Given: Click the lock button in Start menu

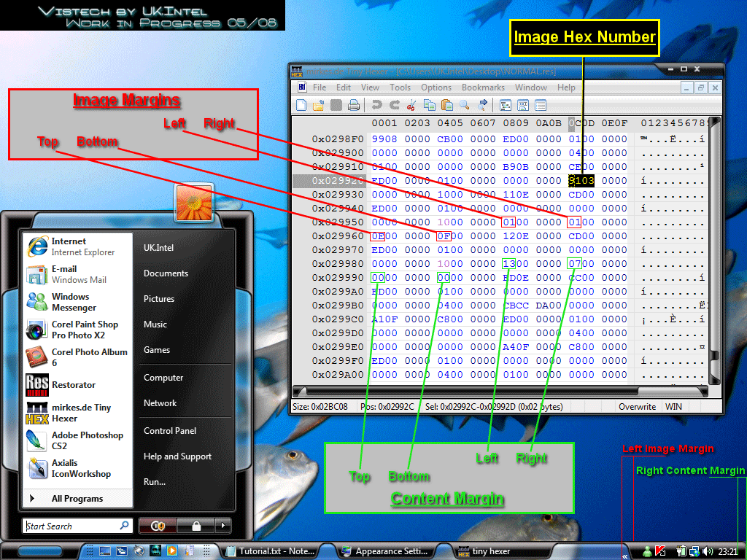Looking at the screenshot, I should 196,526.
